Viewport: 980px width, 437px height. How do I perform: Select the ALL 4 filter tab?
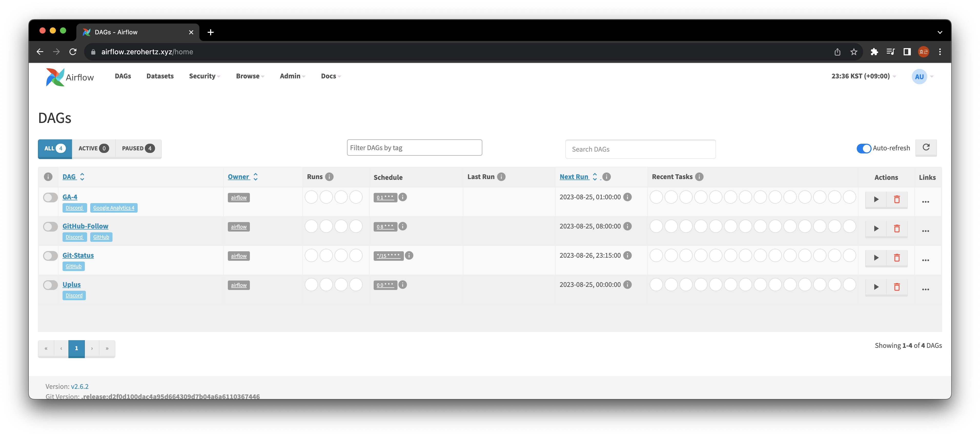(55, 148)
